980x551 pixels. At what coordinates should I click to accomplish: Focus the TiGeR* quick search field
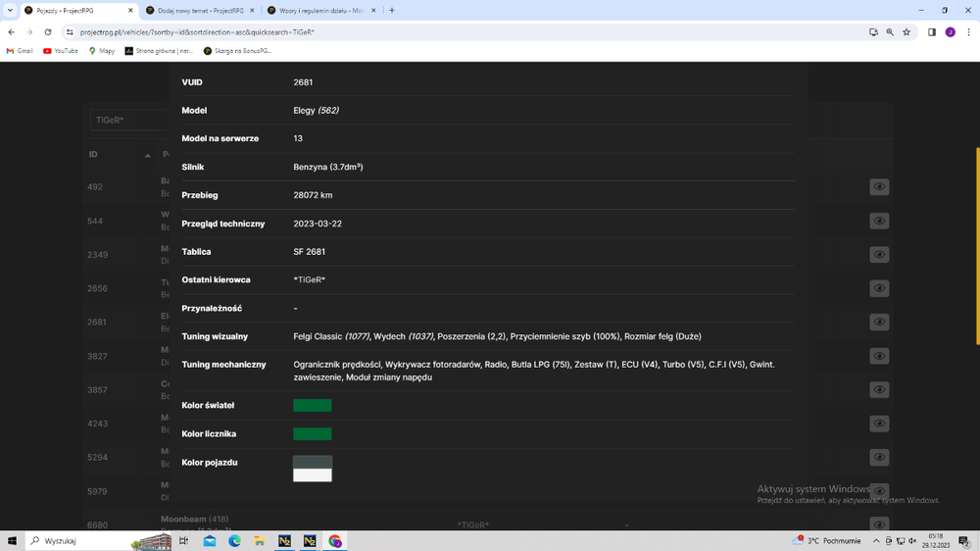(130, 120)
